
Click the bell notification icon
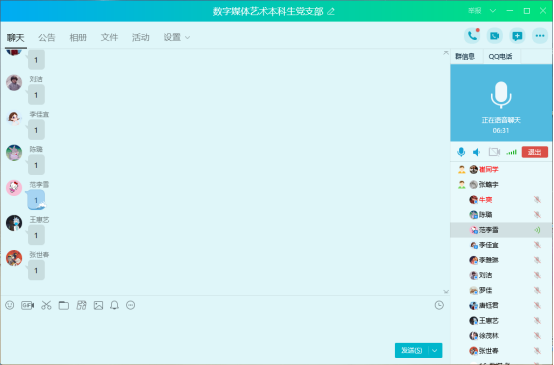(x=114, y=305)
